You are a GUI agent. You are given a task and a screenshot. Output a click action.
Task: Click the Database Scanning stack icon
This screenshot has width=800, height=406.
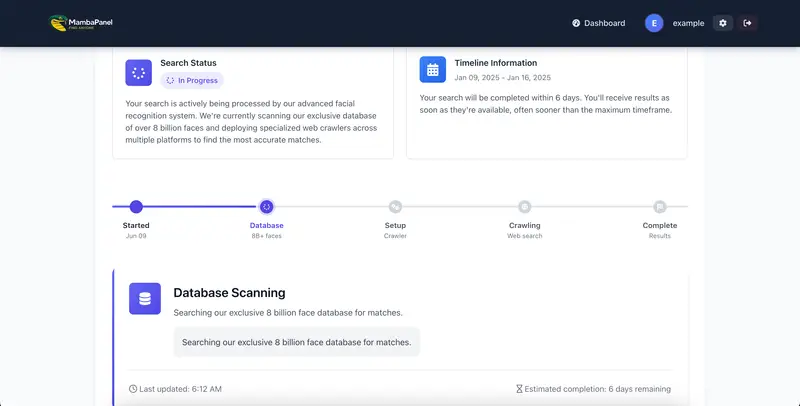(145, 298)
